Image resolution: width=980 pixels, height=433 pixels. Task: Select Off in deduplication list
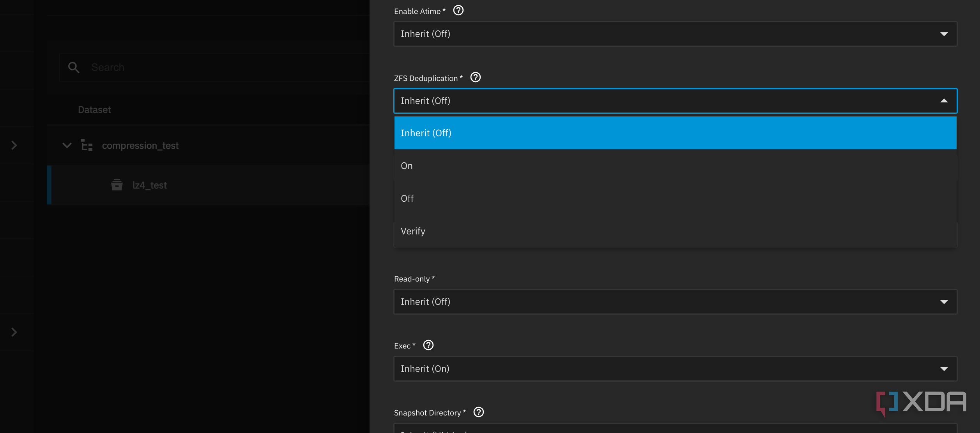675,198
